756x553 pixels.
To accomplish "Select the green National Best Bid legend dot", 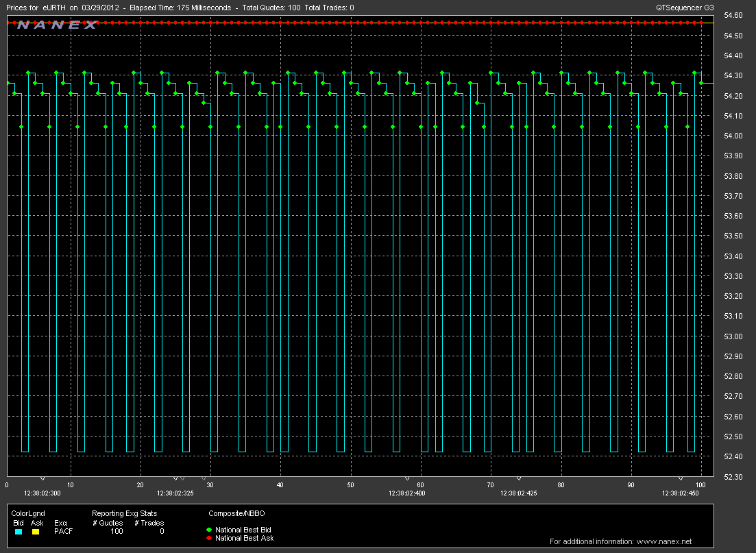I will (209, 530).
